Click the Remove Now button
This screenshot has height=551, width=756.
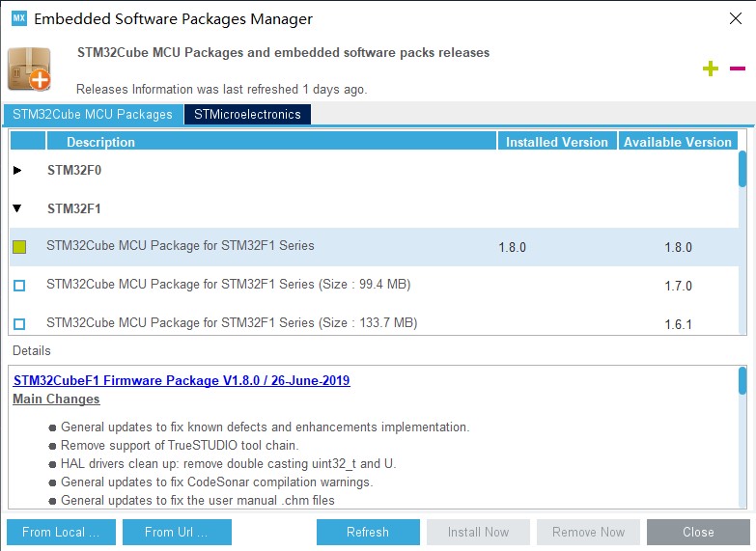point(588,532)
